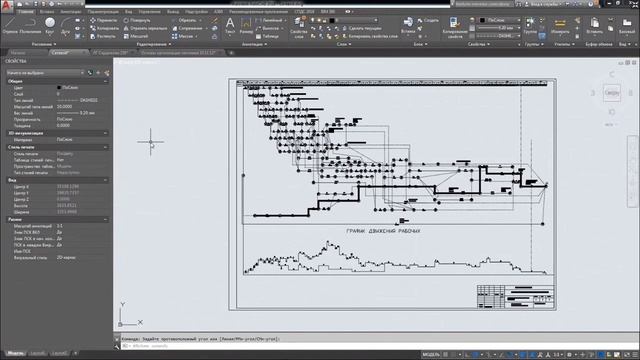
Task: Click the Тип линий DASHED2 value
Action: [x=78, y=100]
